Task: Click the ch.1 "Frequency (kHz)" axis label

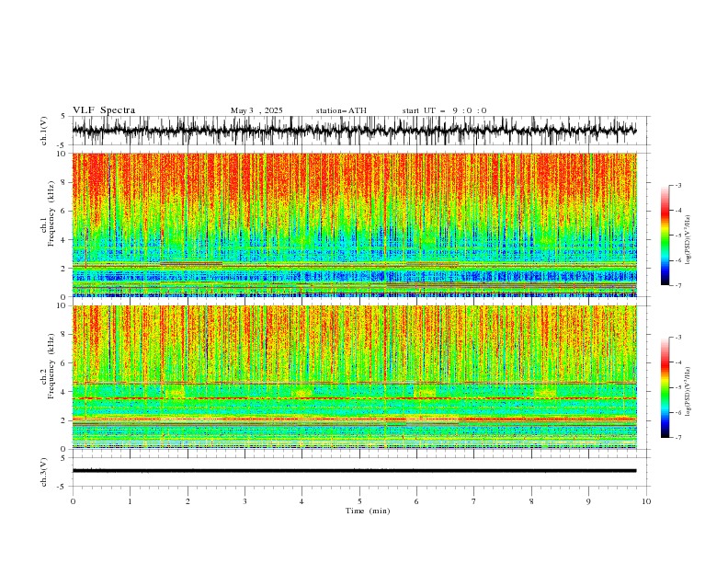Action: [51, 213]
